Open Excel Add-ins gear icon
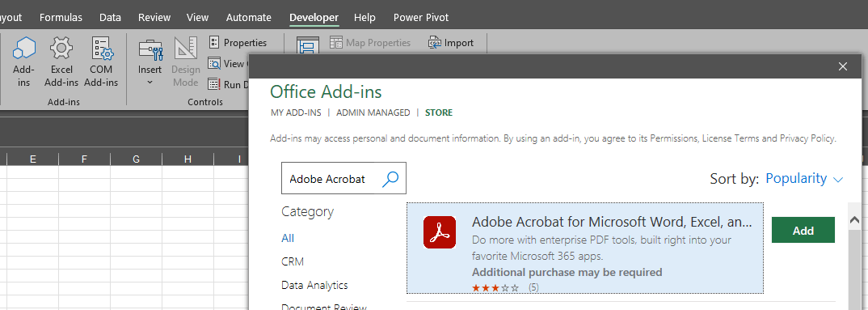 click(x=61, y=49)
